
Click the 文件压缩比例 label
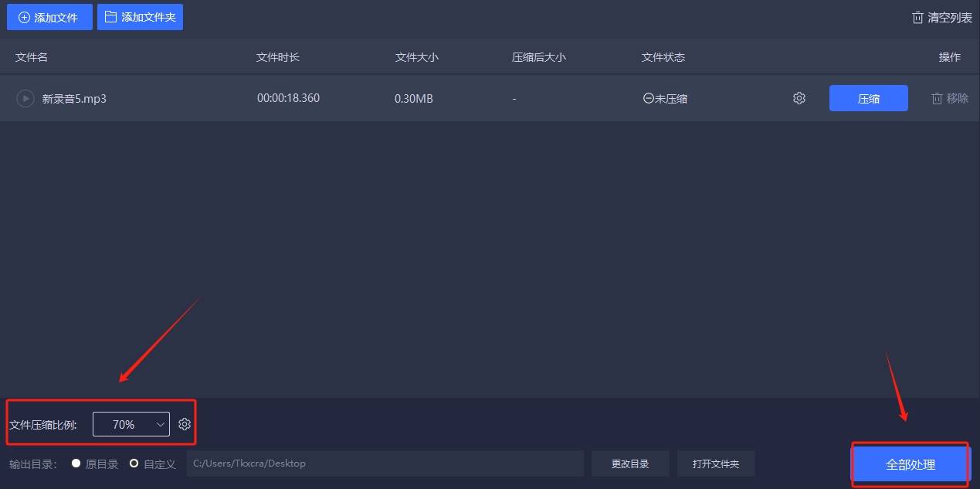(x=43, y=425)
